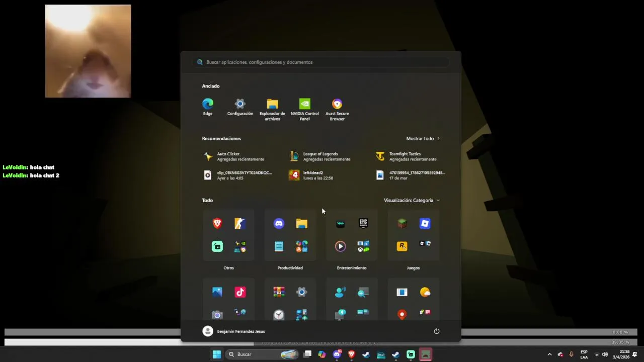
Task: Open Benjamin Fernandez Jesus account menu
Action: 233,331
